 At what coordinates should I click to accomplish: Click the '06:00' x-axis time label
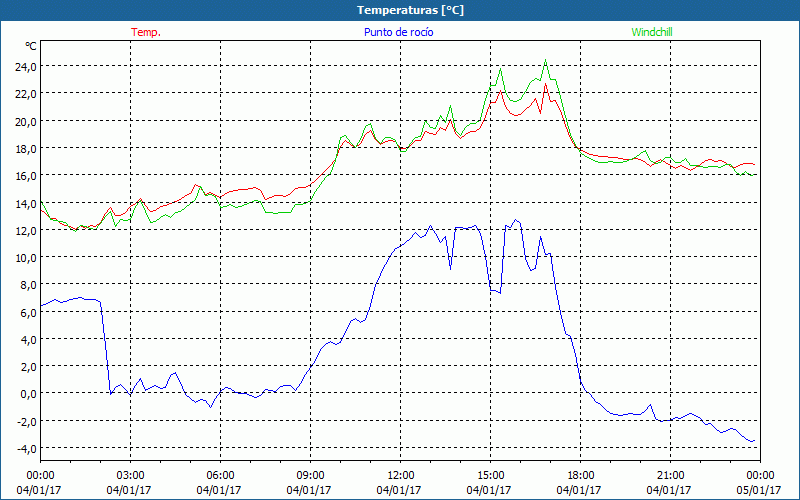pos(220,476)
